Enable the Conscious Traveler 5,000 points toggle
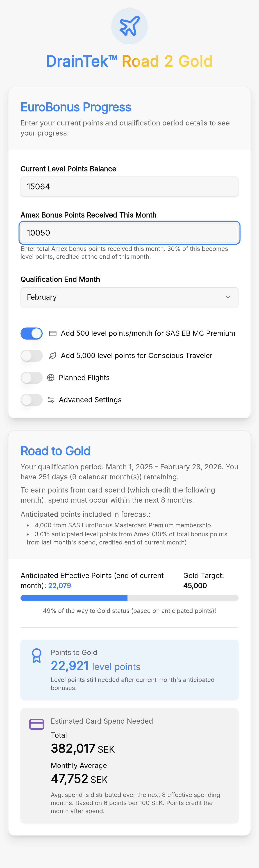Image resolution: width=259 pixels, height=868 pixels. click(32, 356)
